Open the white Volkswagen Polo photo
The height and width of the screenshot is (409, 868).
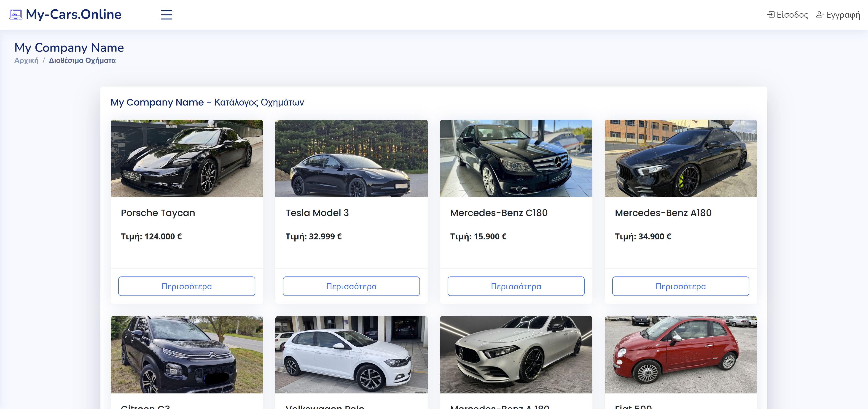pyautogui.click(x=351, y=354)
